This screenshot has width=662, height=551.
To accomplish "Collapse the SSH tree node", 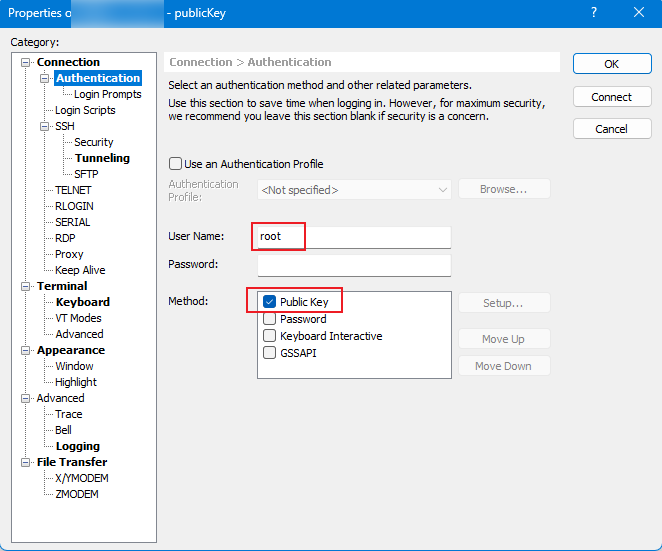I will pyautogui.click(x=44, y=126).
